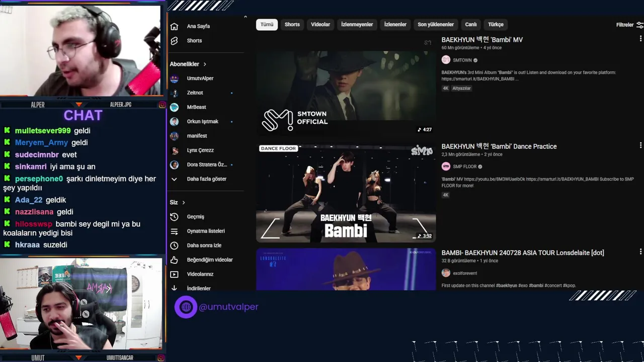This screenshot has height=362, width=644.
Task: Click the 4K badge under Bambi MV
Action: [x=446, y=88]
